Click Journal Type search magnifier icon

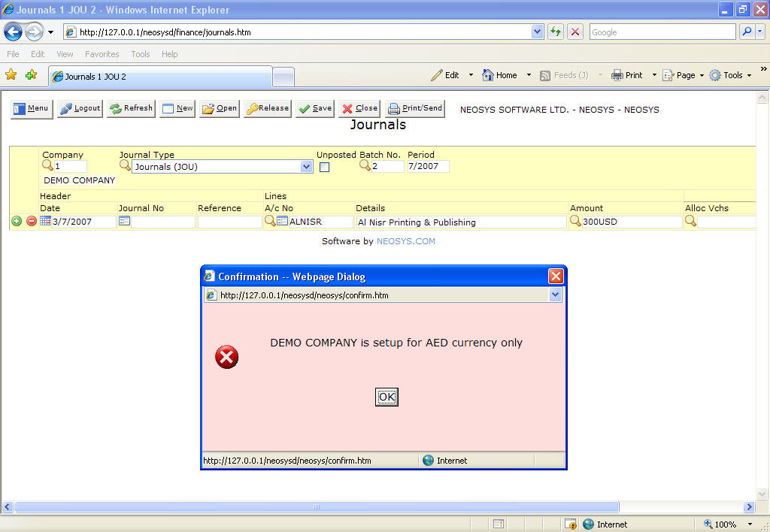coord(125,165)
